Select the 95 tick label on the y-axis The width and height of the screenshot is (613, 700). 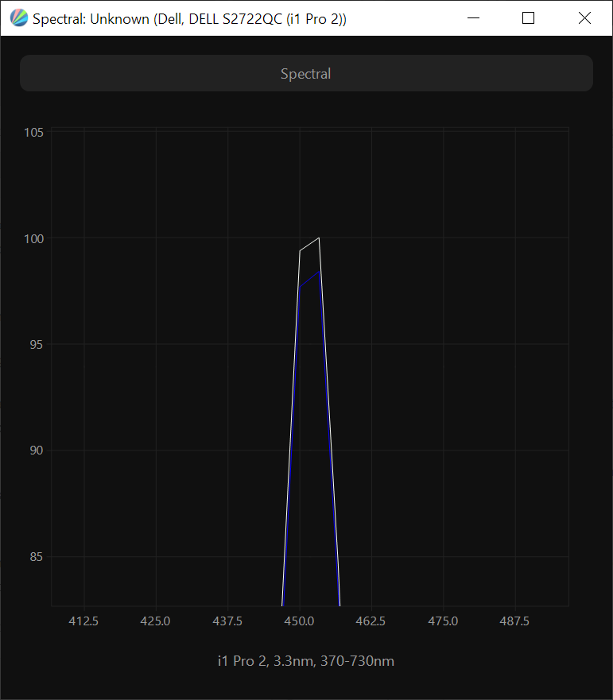click(x=36, y=344)
